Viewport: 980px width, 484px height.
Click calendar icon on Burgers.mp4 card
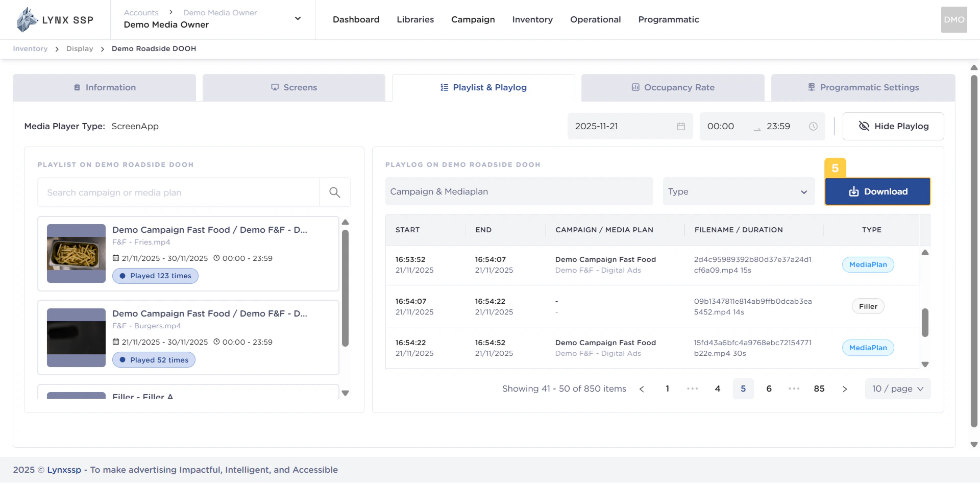[116, 342]
